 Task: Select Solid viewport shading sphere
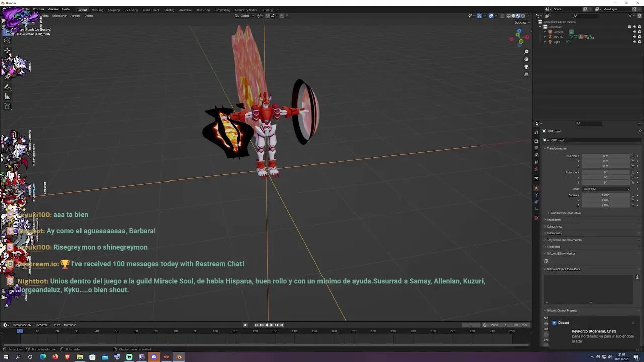coord(513,16)
